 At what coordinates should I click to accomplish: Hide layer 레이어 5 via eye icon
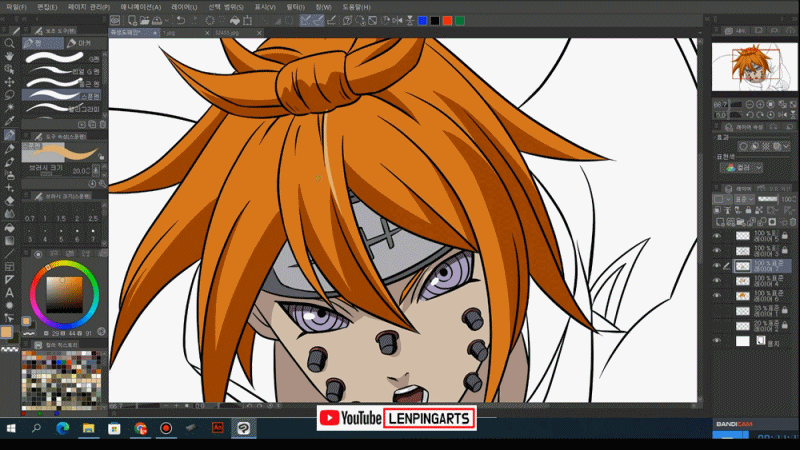717,236
